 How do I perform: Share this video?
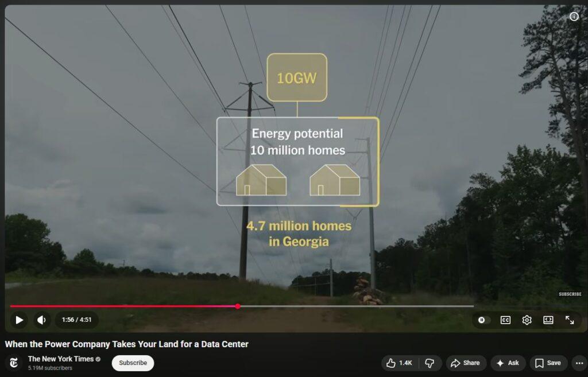point(466,363)
